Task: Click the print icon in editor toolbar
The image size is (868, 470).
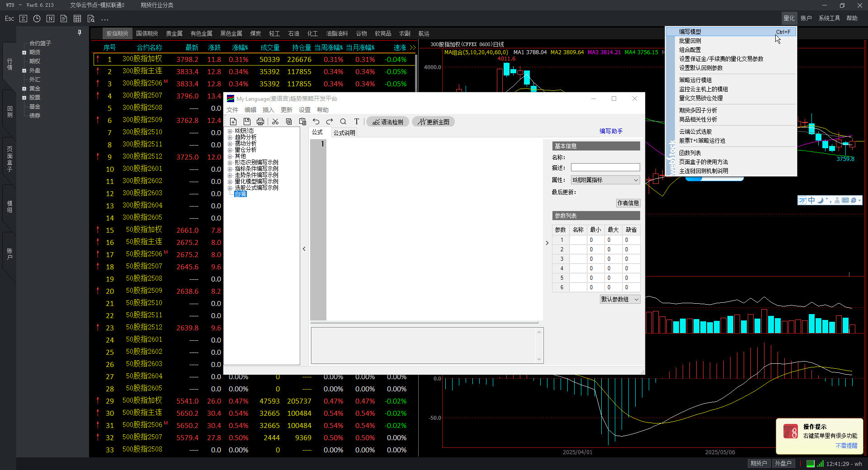Action: (260, 122)
